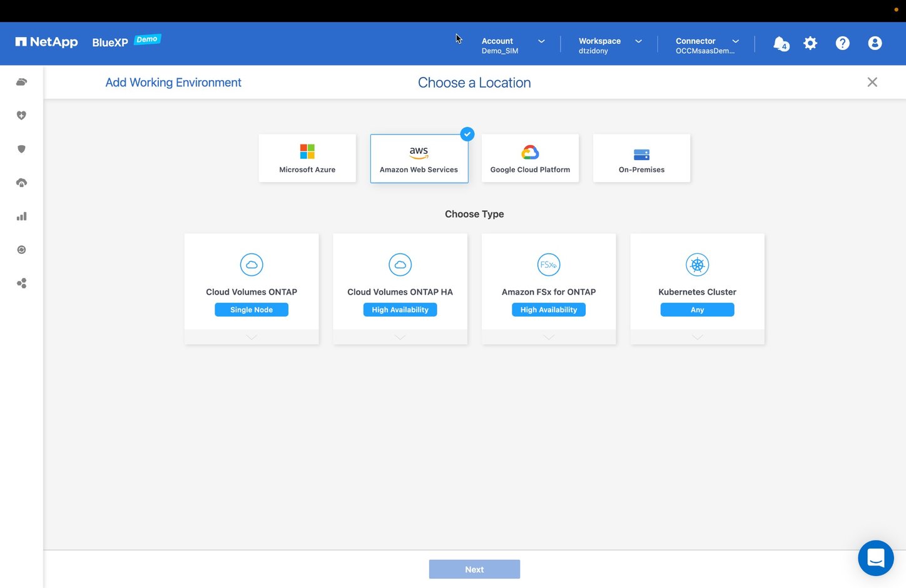Select the Google Cloud Platform location card

[530, 158]
